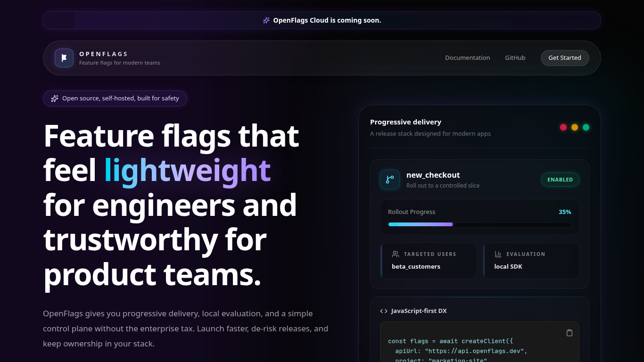Click the EVALUATION label
Screen dimensions: 644x362
(x=526, y=254)
